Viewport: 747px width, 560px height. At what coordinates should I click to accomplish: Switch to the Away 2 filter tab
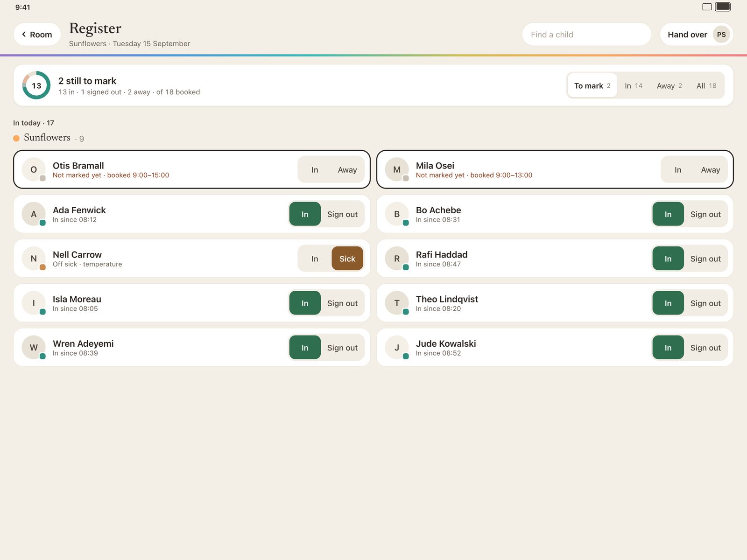point(669,85)
